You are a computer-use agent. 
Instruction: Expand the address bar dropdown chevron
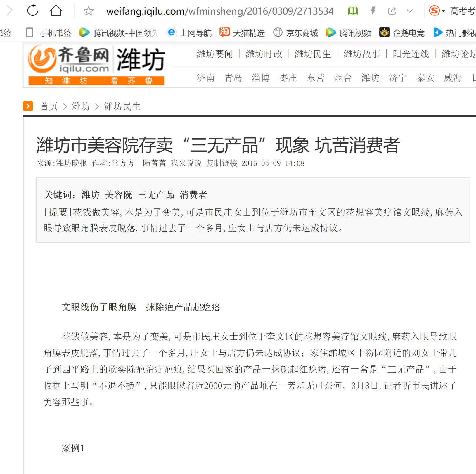click(410, 11)
